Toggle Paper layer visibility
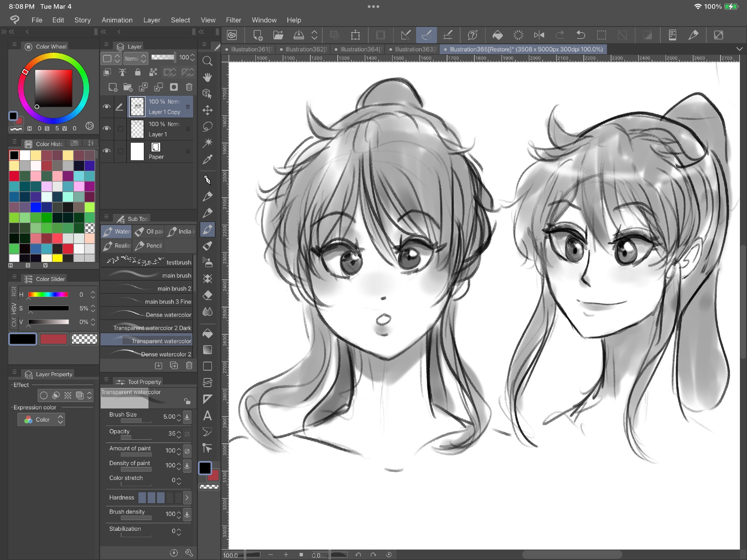This screenshot has height=560, width=747. pos(107,151)
